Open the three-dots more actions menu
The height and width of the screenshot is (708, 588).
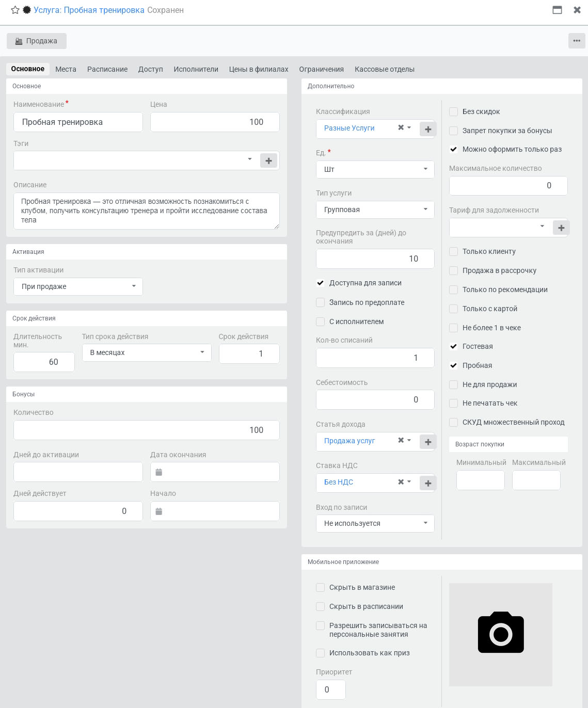577,41
